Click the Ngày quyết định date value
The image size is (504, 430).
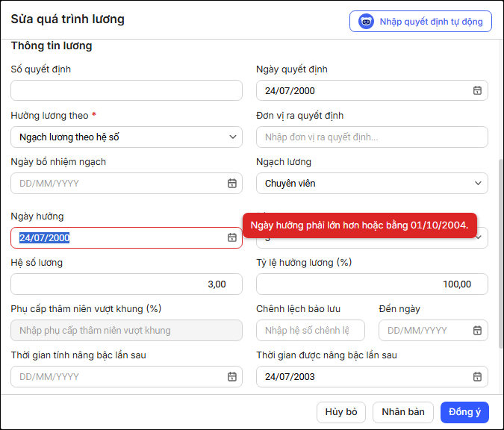290,90
